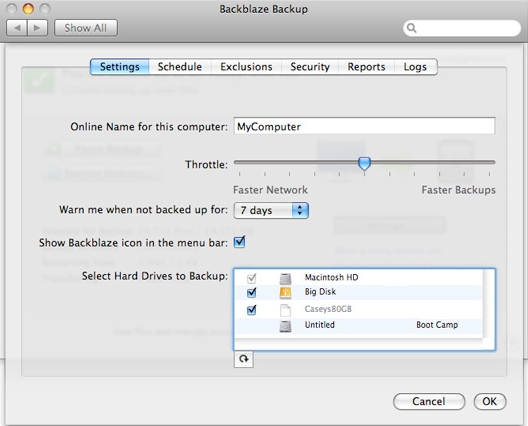The image size is (528, 426).
Task: Click the Caseys80GB document icon
Action: [285, 309]
